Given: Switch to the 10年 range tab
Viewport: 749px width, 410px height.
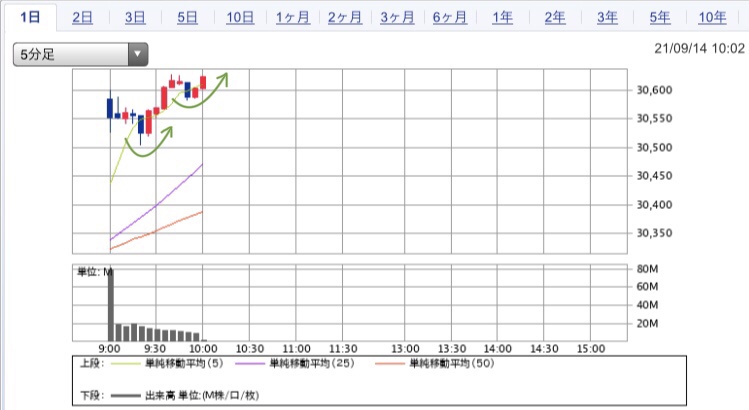Looking at the screenshot, I should [x=712, y=17].
